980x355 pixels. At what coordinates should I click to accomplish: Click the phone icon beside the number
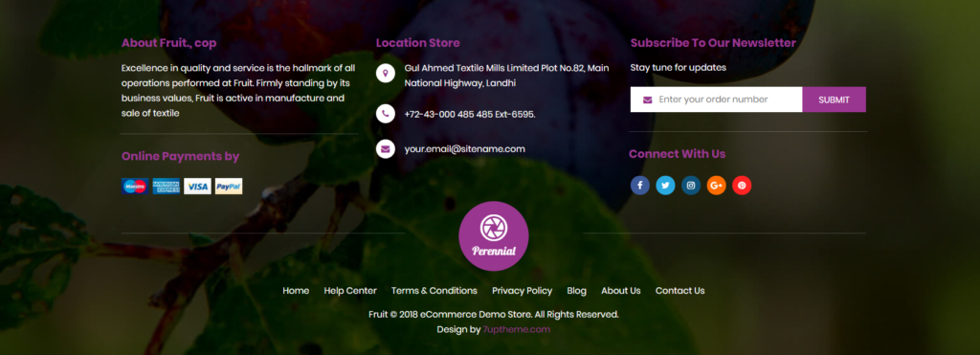385,114
